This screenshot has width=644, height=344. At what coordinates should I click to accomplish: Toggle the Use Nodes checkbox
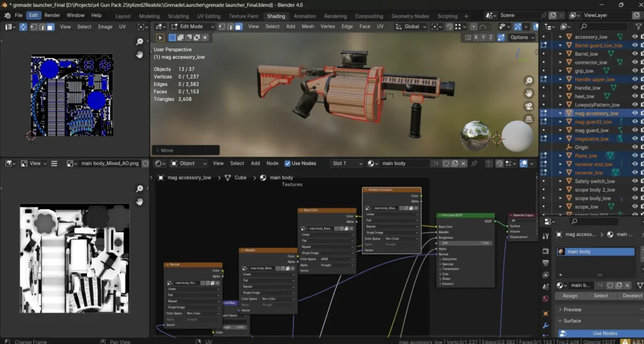coord(288,164)
